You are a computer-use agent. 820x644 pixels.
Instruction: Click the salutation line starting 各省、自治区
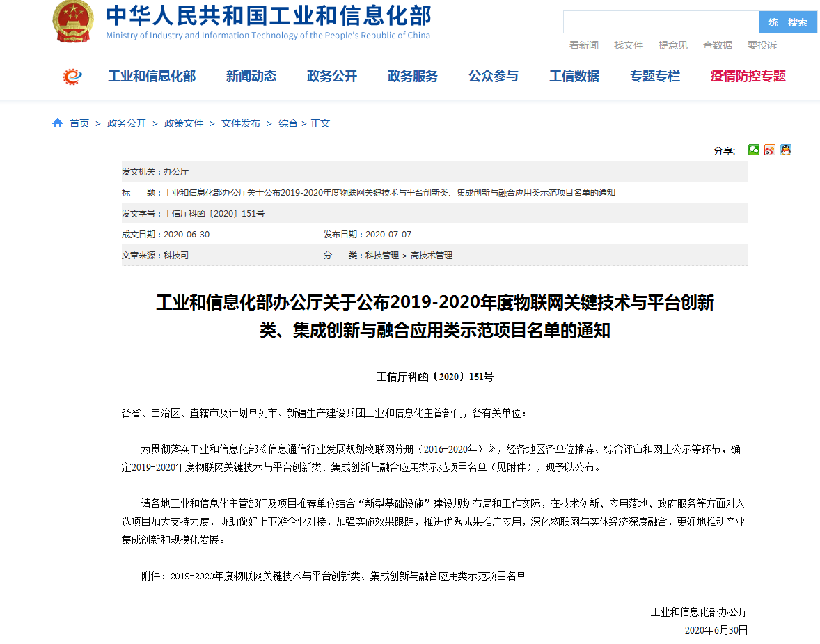[324, 414]
